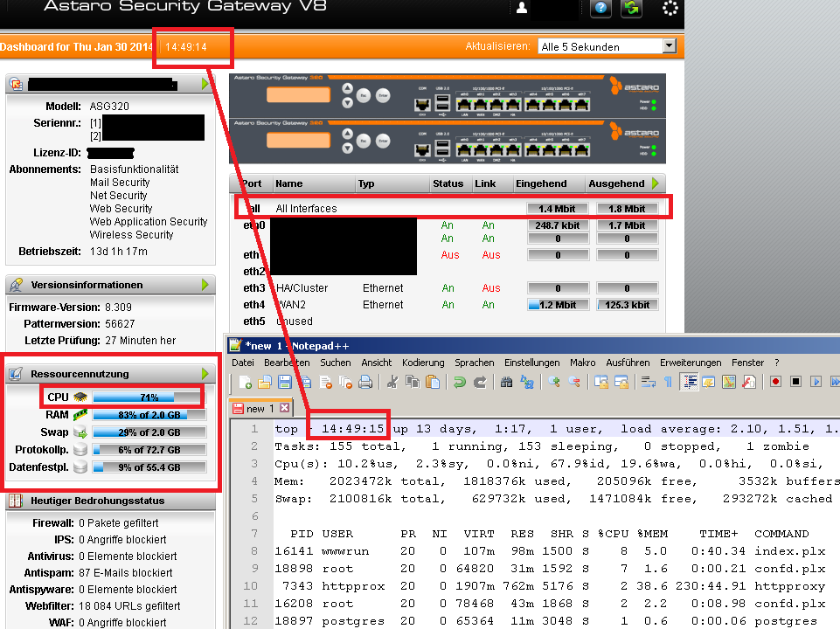This screenshot has width=840, height=629.
Task: Close the 'new 1' tab with X
Action: [x=284, y=409]
